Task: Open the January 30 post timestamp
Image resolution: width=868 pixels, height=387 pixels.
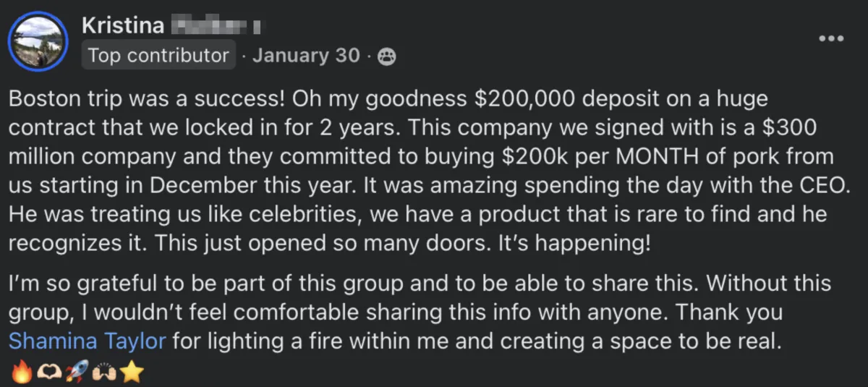Action: tap(306, 56)
